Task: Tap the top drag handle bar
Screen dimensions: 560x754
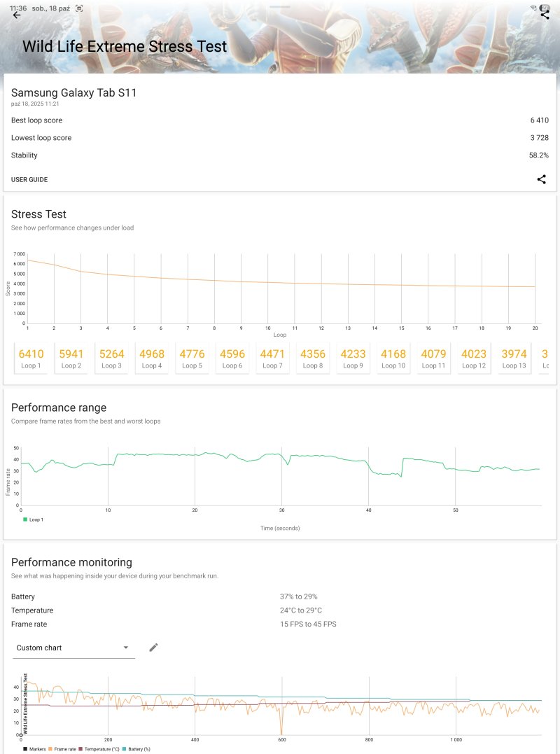Action: (x=280, y=6)
